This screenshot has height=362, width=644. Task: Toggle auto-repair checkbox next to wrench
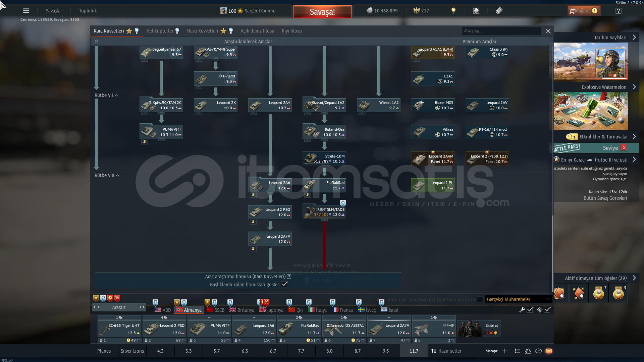pyautogui.click(x=530, y=310)
